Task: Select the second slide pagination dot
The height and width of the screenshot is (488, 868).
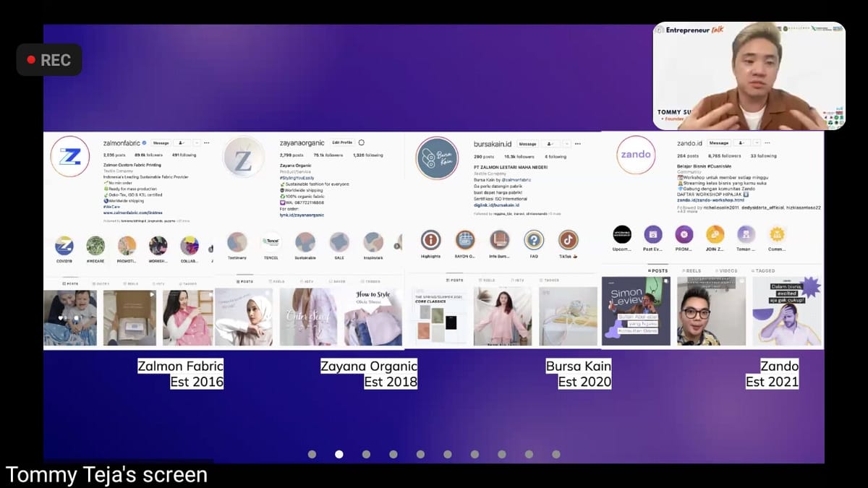Action: tap(339, 454)
